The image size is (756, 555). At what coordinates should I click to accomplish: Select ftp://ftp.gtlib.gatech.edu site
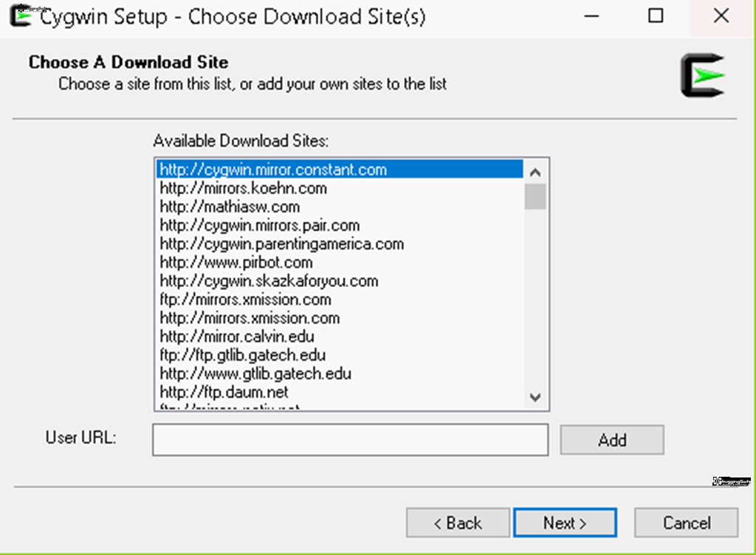[340, 355]
